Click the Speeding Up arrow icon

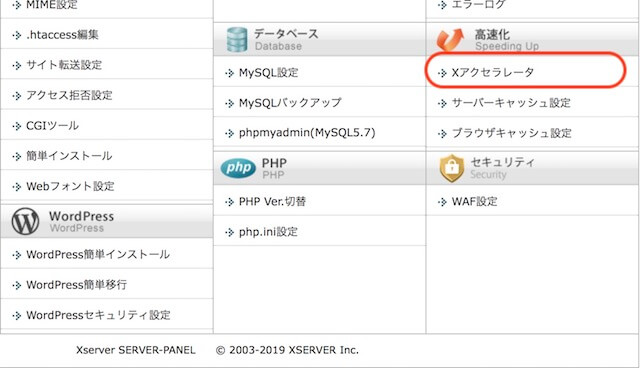coord(450,40)
